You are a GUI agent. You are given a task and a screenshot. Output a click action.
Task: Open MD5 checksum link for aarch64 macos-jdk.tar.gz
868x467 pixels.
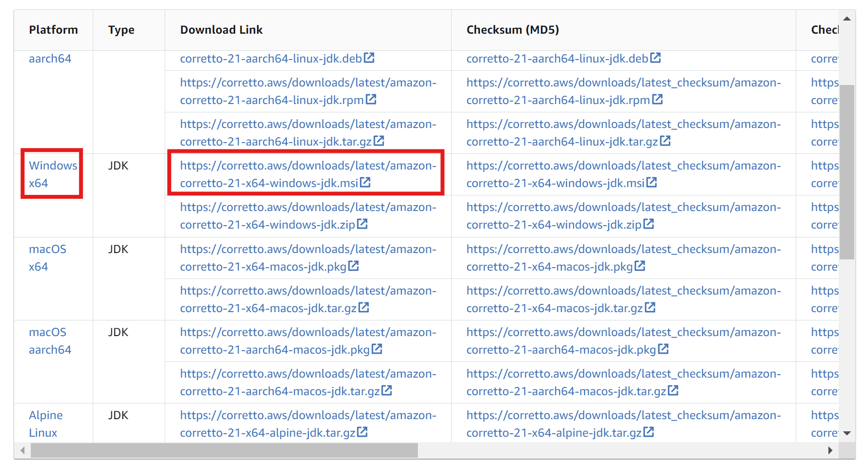624,382
